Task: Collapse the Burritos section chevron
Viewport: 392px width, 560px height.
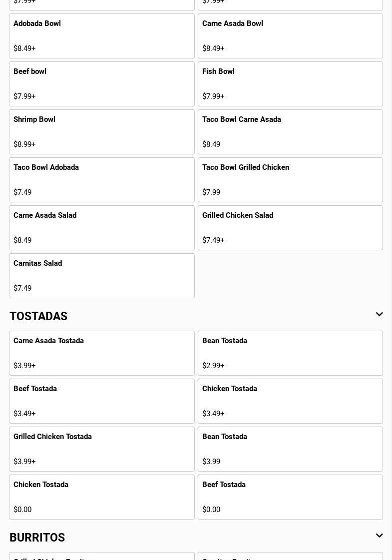Action: pyautogui.click(x=379, y=536)
